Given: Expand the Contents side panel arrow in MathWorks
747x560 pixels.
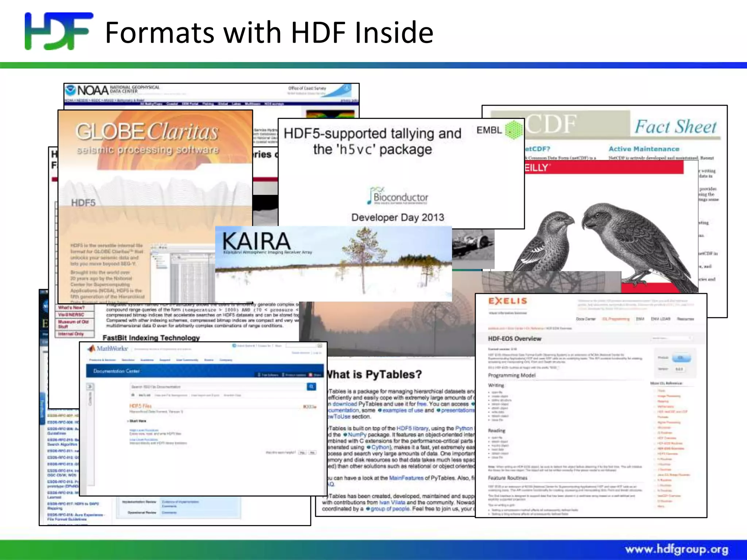Looking at the screenshot, I should pos(90,386).
